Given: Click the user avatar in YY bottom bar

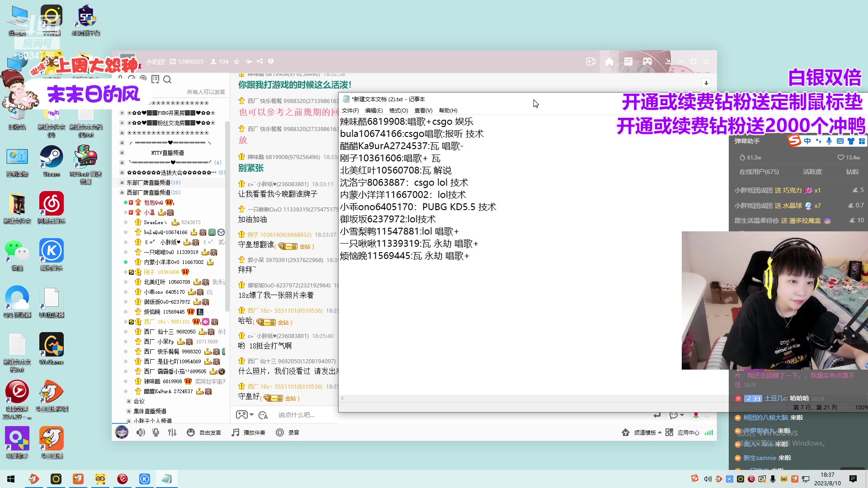Looking at the screenshot, I should pos(122,432).
